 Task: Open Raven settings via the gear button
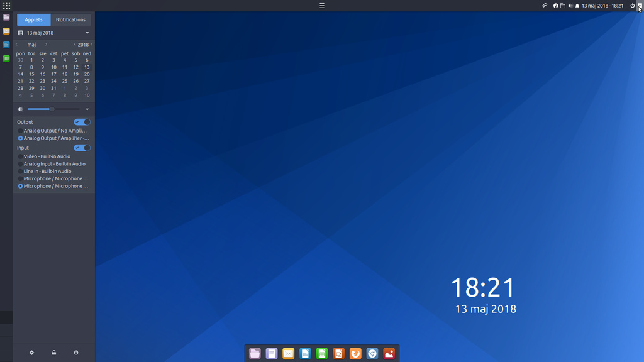click(31, 353)
